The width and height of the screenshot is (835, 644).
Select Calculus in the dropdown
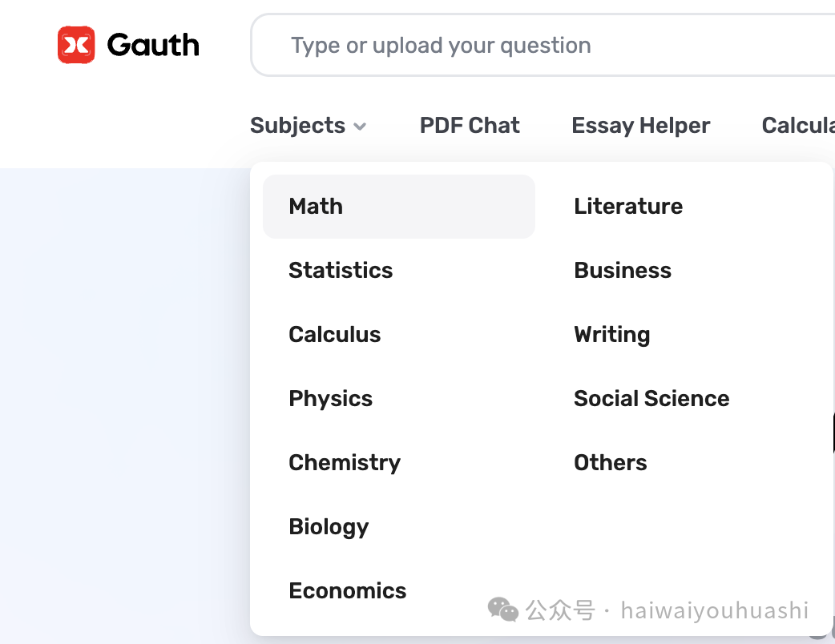[399, 335]
